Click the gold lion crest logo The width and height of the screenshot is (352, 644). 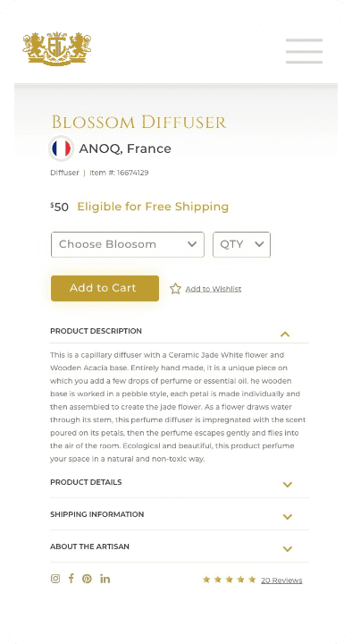(57, 48)
